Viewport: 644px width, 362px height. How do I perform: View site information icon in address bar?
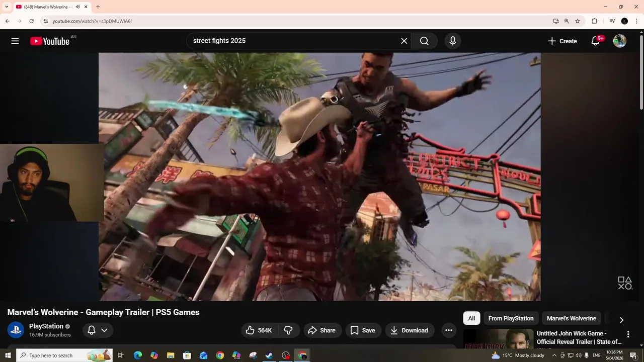(x=45, y=21)
